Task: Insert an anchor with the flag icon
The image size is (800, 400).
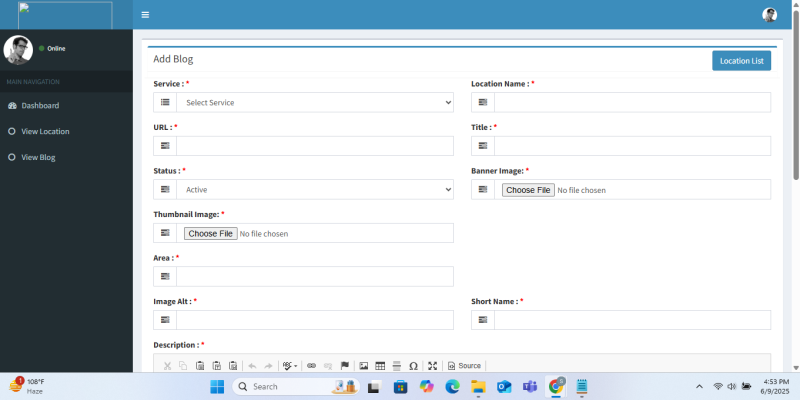Action: coord(344,366)
